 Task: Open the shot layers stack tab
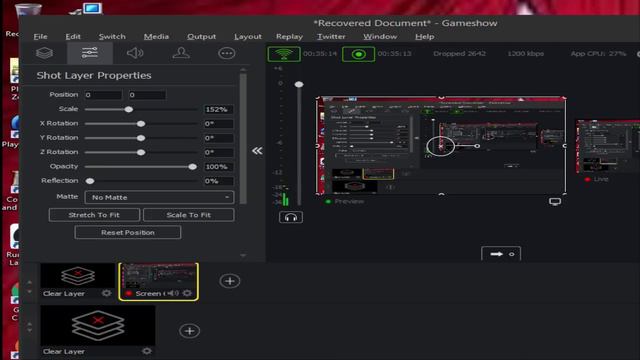coord(44,53)
